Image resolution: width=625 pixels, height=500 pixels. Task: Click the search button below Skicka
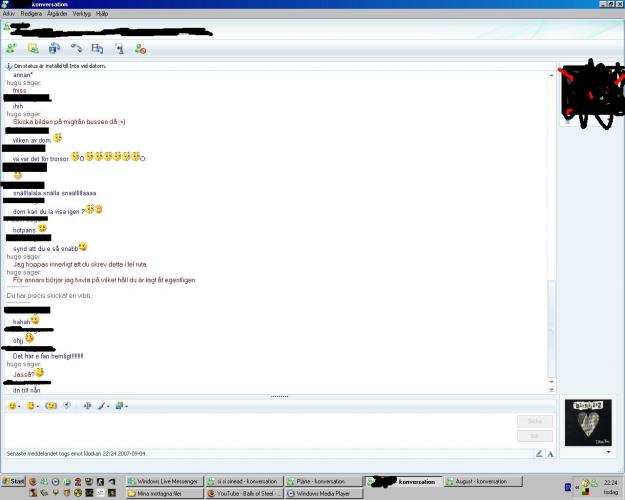pos(535,436)
